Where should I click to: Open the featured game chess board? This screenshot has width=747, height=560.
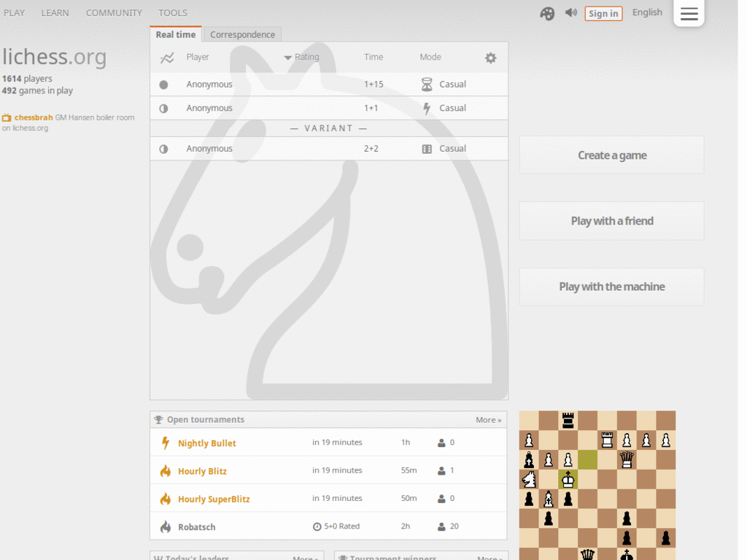[x=597, y=485]
